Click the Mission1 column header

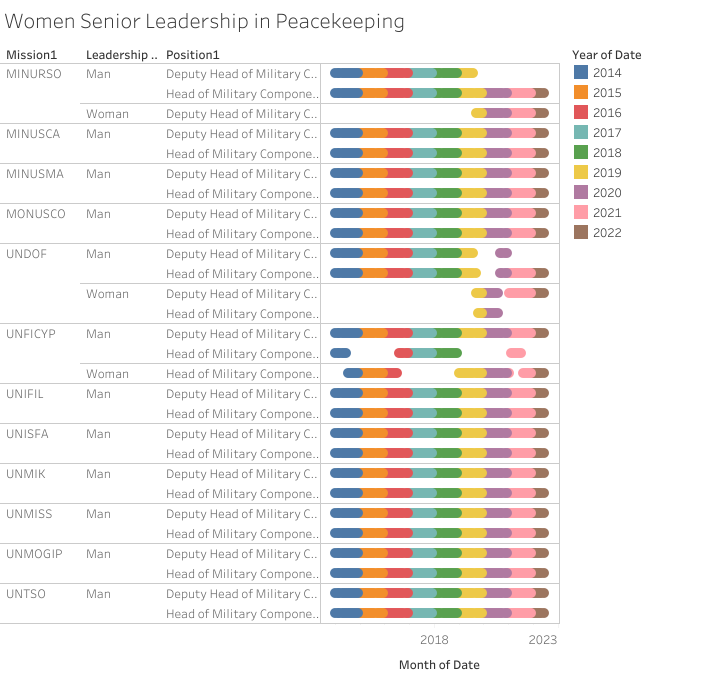point(31,54)
